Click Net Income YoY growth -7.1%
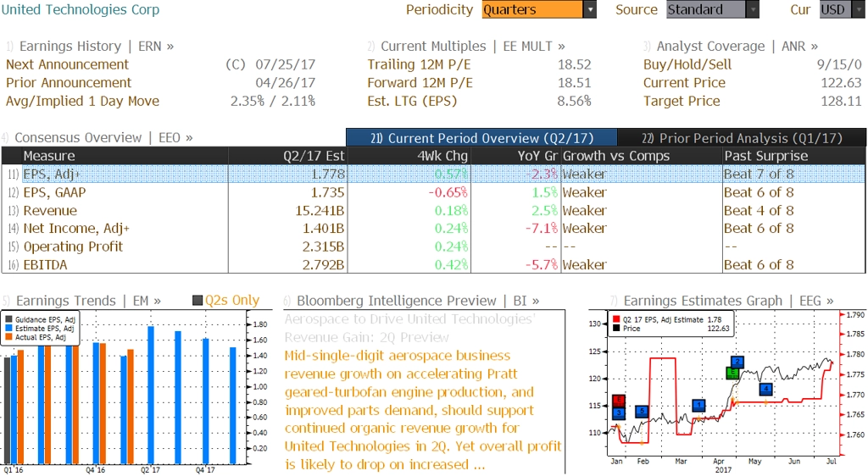 pyautogui.click(x=542, y=229)
